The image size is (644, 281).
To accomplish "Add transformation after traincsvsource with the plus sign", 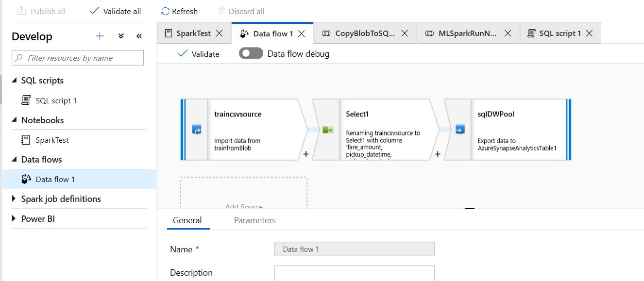I will pos(306,154).
